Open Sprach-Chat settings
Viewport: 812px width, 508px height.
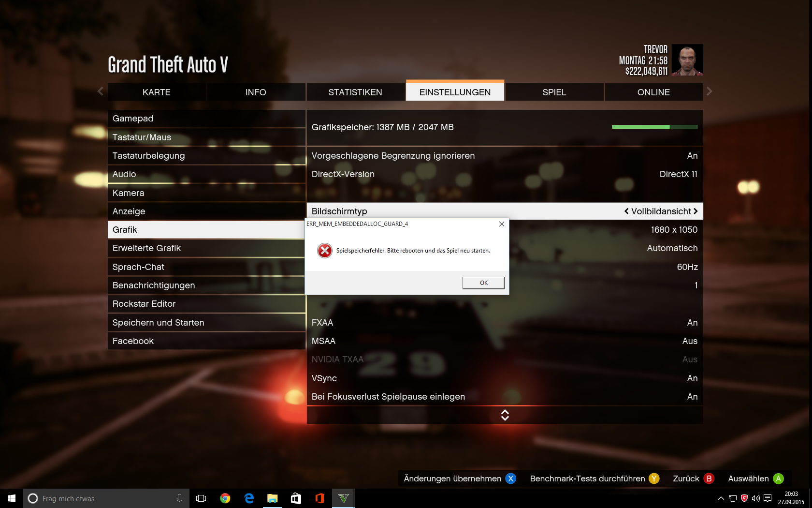tap(206, 267)
